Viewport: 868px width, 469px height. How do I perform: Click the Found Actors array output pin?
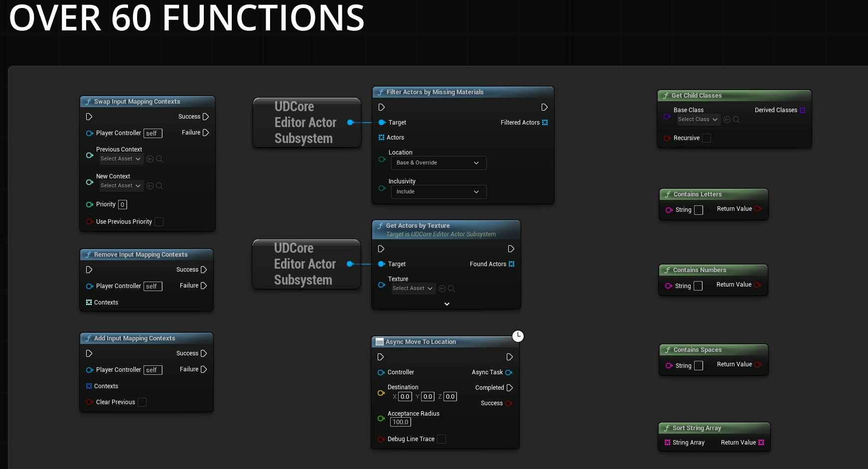coord(511,264)
